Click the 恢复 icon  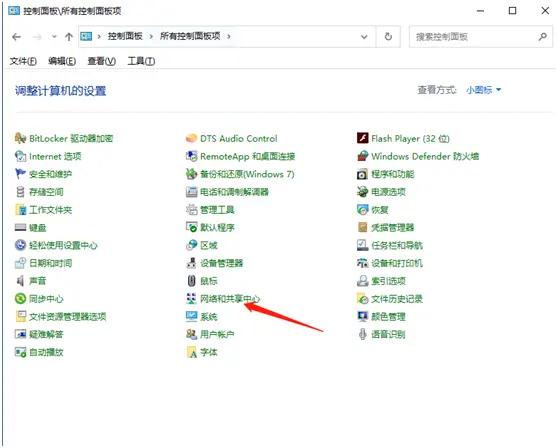(x=362, y=209)
